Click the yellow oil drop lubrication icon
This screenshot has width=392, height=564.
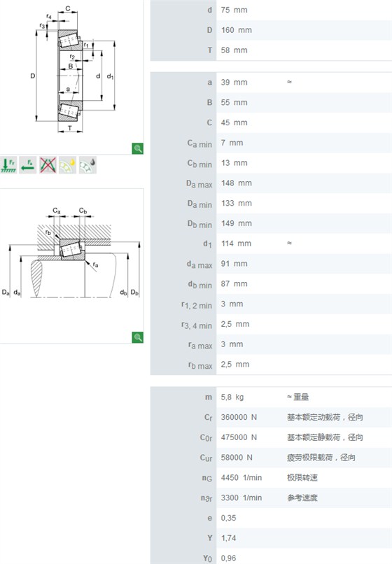(68, 165)
